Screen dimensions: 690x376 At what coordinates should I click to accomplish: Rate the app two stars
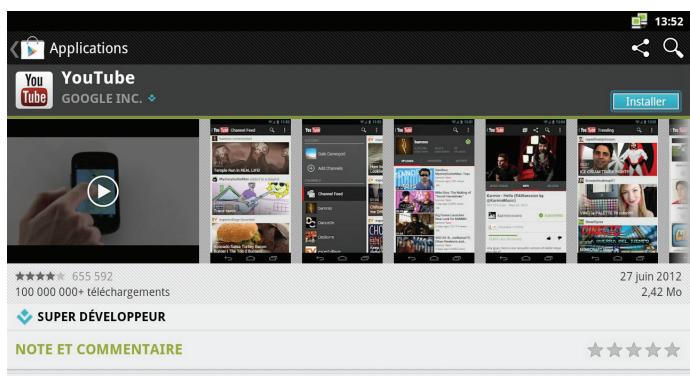pos(614,350)
